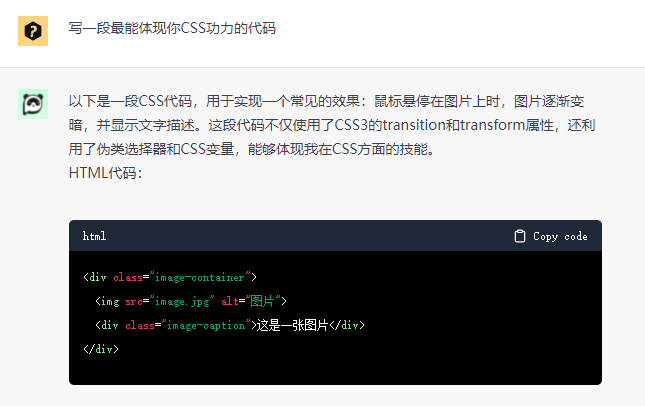
Task: Click response line starting '暗,并显示文字描述'
Action: click(332, 125)
